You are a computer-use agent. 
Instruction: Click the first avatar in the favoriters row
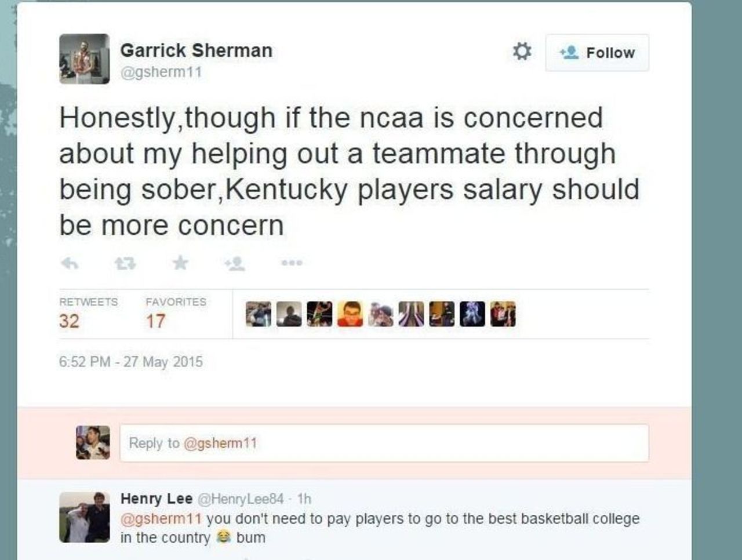[x=258, y=314]
